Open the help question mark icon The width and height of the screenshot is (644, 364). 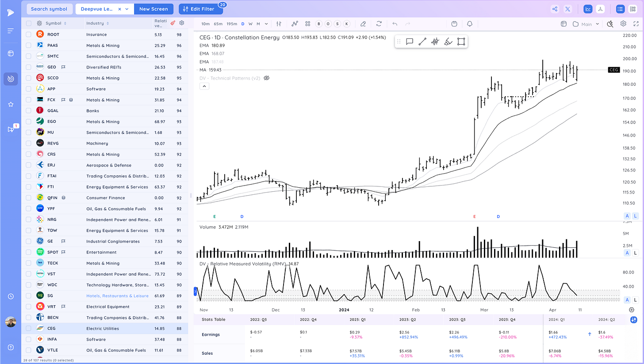(11, 347)
